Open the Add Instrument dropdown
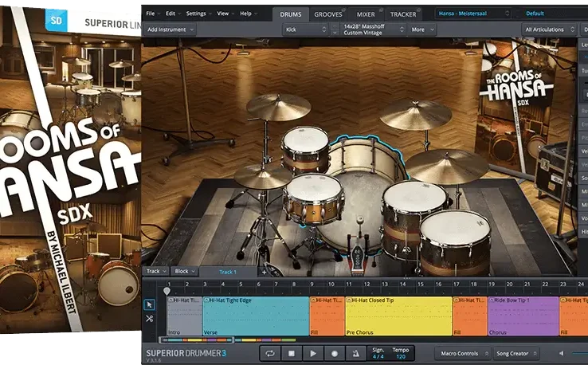588x365 pixels. click(171, 29)
